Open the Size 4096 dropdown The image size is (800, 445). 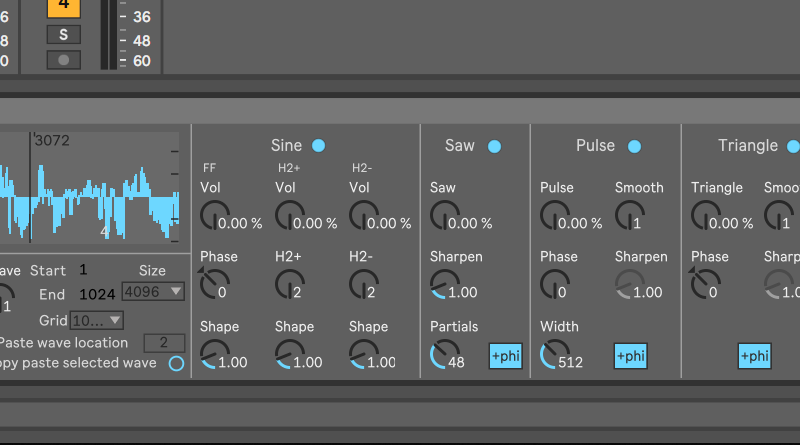point(152,292)
